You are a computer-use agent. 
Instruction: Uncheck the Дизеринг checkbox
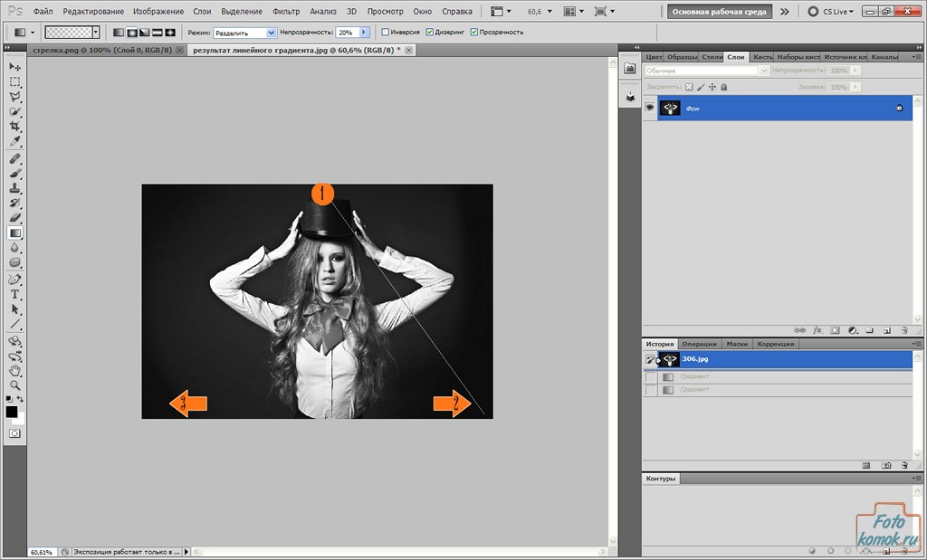(x=430, y=32)
